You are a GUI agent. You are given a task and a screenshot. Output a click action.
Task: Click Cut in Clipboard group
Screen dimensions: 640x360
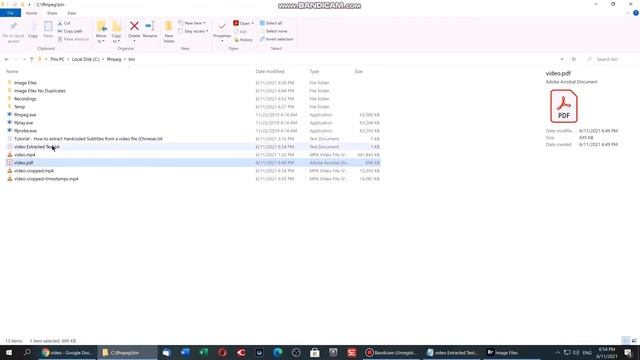64,23
